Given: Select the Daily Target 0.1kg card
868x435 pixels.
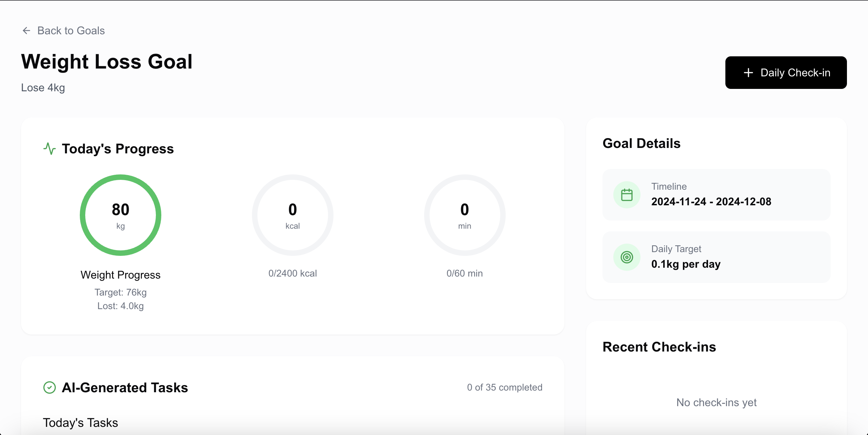Looking at the screenshot, I should [x=717, y=257].
